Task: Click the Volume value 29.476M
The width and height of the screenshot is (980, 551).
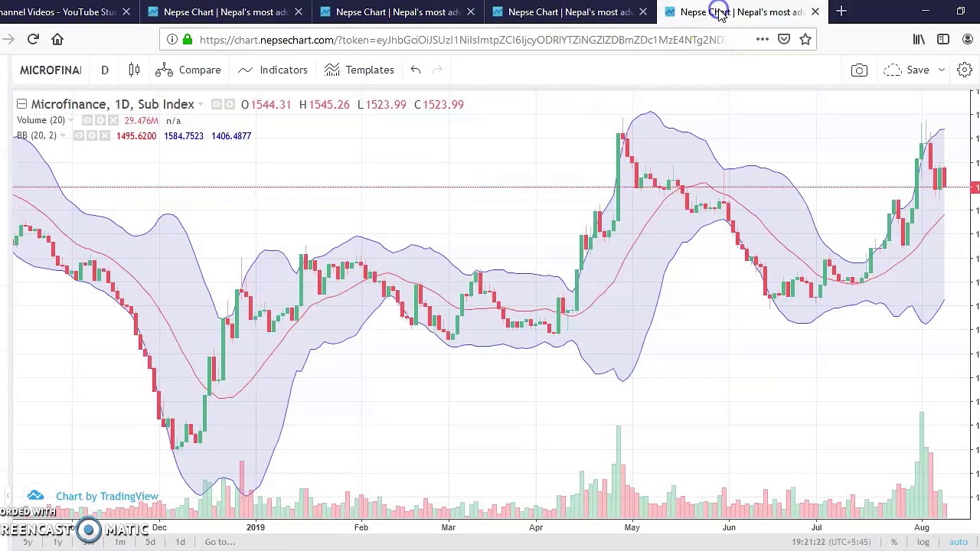Action: (x=140, y=120)
